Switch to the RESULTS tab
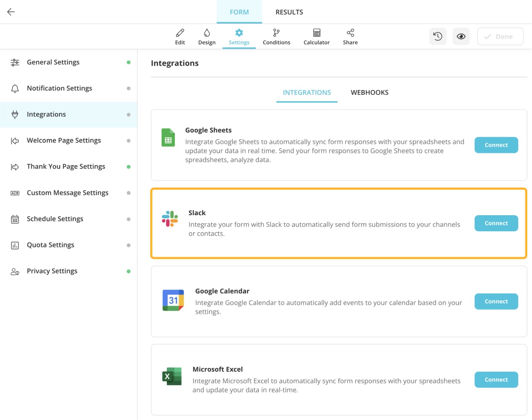Image resolution: width=532 pixels, height=420 pixels. [289, 12]
